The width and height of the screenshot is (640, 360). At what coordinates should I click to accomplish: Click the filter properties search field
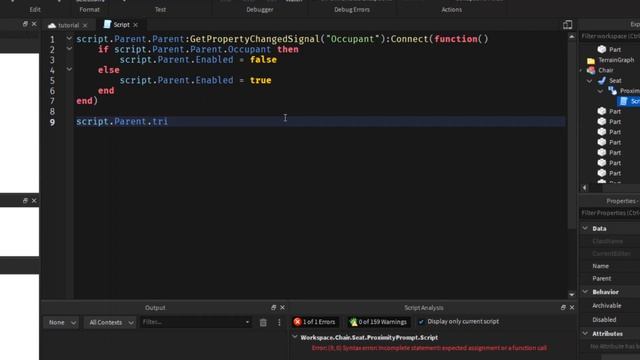click(x=610, y=213)
